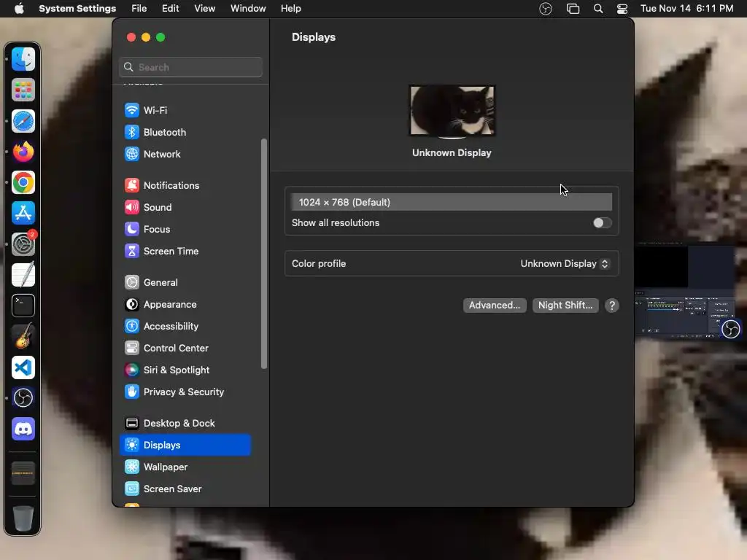Open Spotlight search in menu bar
This screenshot has height=560, width=747.
point(598,9)
